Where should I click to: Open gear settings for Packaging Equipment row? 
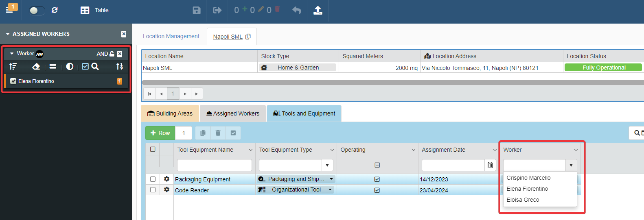[x=166, y=179]
